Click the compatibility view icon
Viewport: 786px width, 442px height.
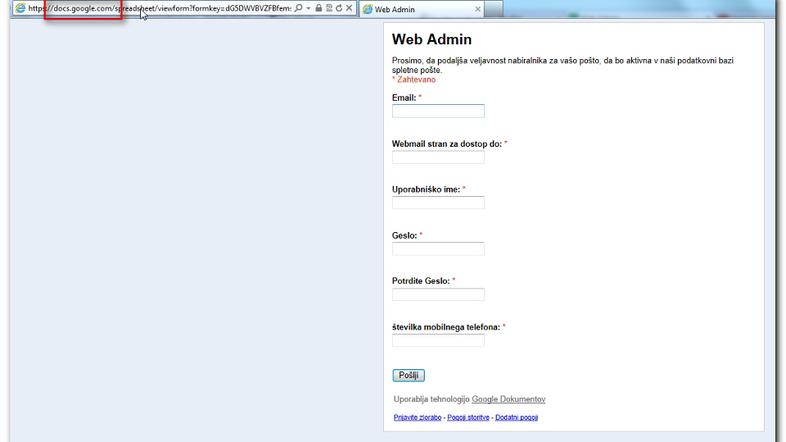coord(328,8)
